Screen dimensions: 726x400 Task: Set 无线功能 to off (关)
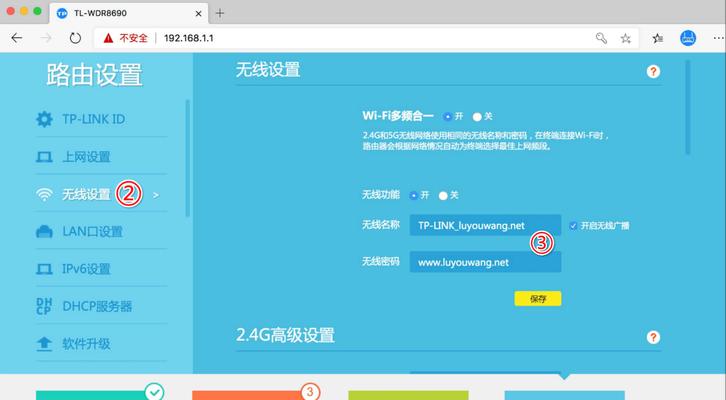443,195
